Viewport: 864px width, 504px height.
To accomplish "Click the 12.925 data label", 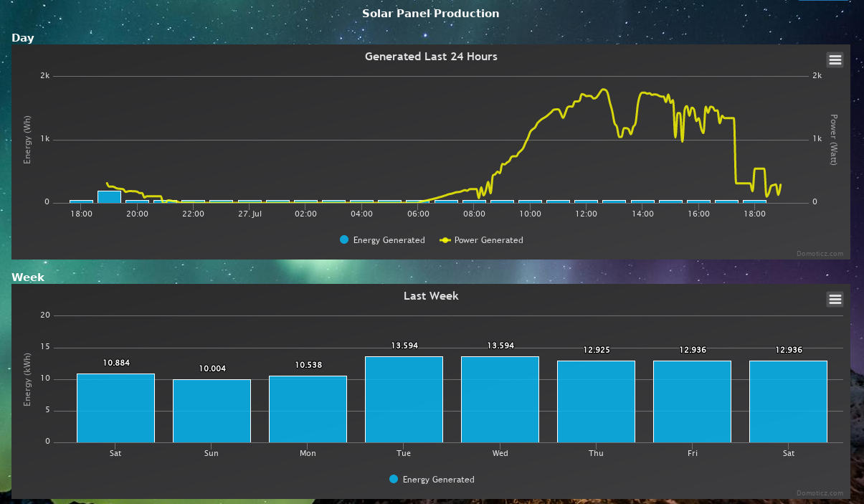I will click(x=597, y=350).
